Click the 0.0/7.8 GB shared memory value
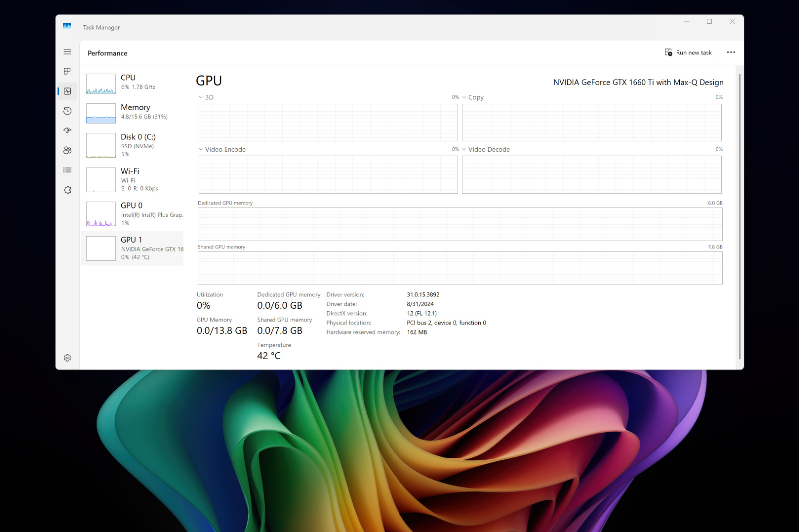Screen dimensions: 799x532 pos(280,331)
